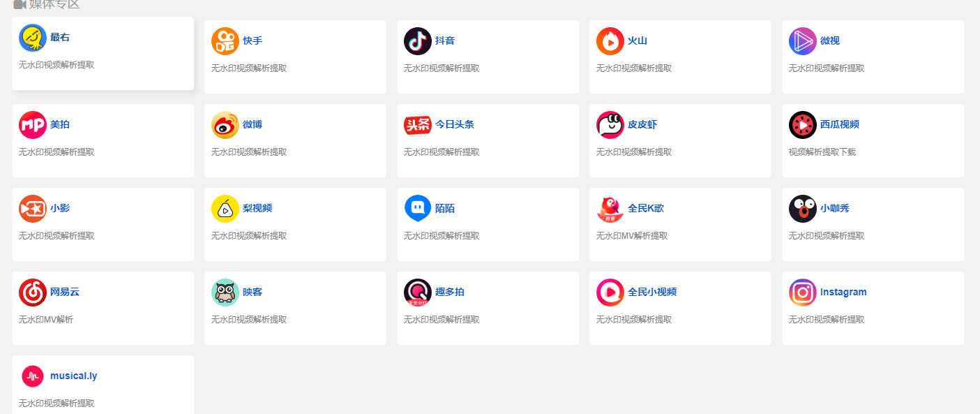Open the 最右 link

pyautogui.click(x=60, y=37)
